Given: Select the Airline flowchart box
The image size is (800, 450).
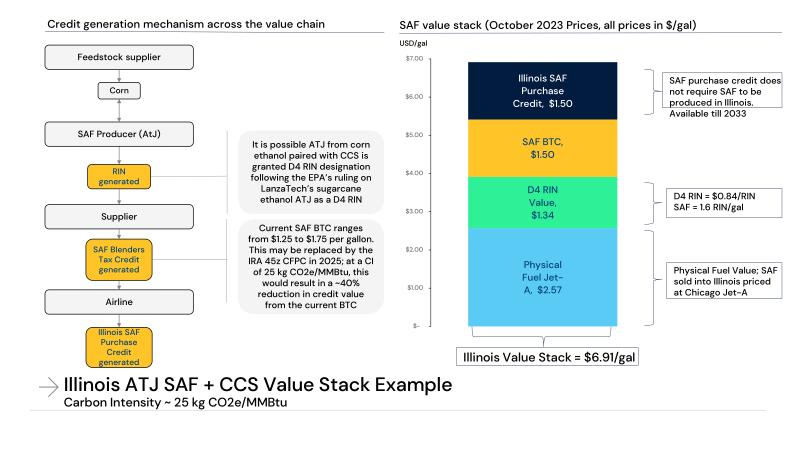Looking at the screenshot, I should 119,299.
